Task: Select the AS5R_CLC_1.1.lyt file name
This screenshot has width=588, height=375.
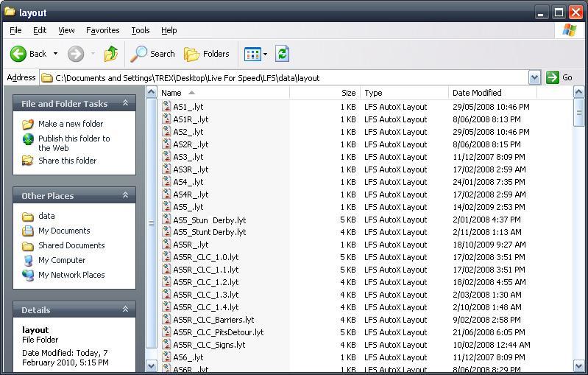Action: pyautogui.click(x=206, y=270)
